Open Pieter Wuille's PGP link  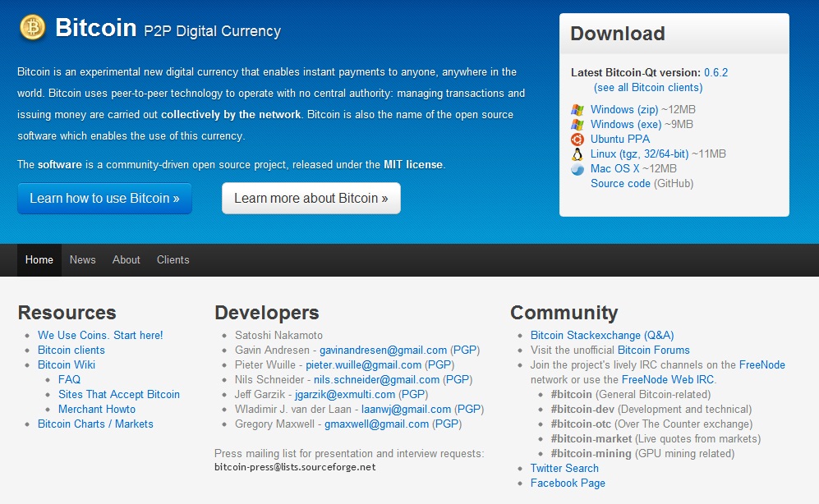pyautogui.click(x=439, y=364)
